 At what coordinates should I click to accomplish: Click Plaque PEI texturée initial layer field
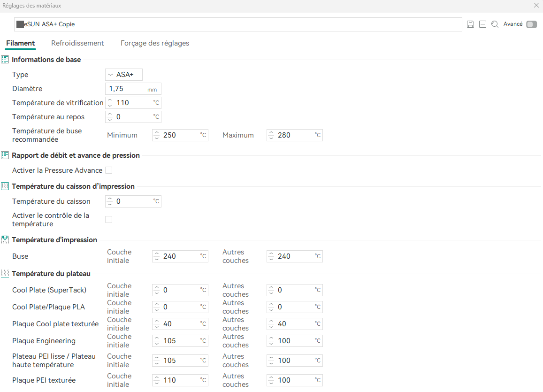(180, 380)
